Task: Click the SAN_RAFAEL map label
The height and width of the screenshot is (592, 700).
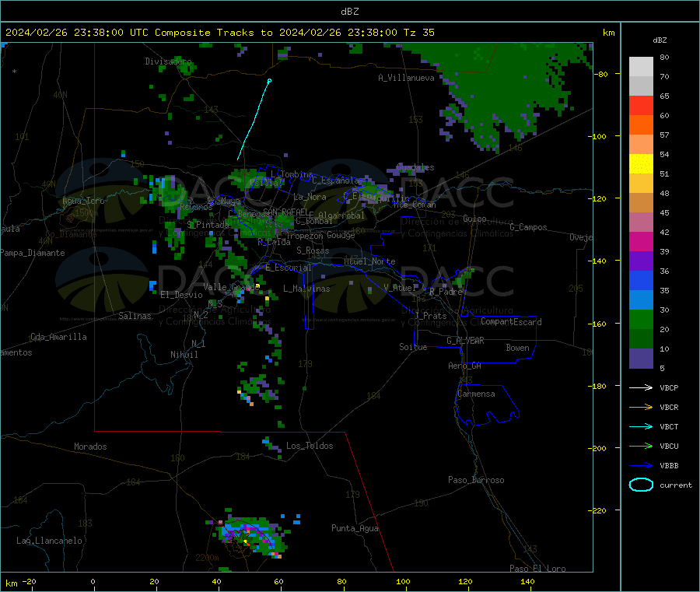Action: (x=285, y=212)
